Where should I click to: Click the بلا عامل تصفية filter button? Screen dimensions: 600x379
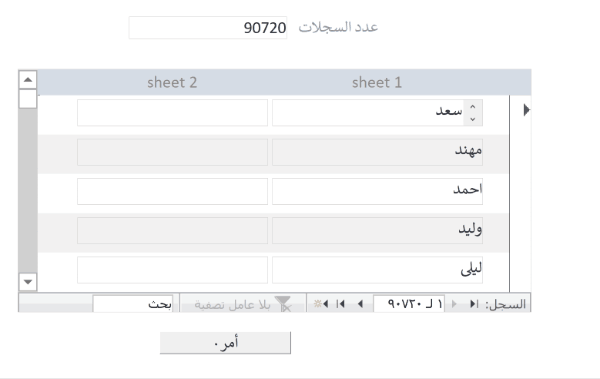243,304
